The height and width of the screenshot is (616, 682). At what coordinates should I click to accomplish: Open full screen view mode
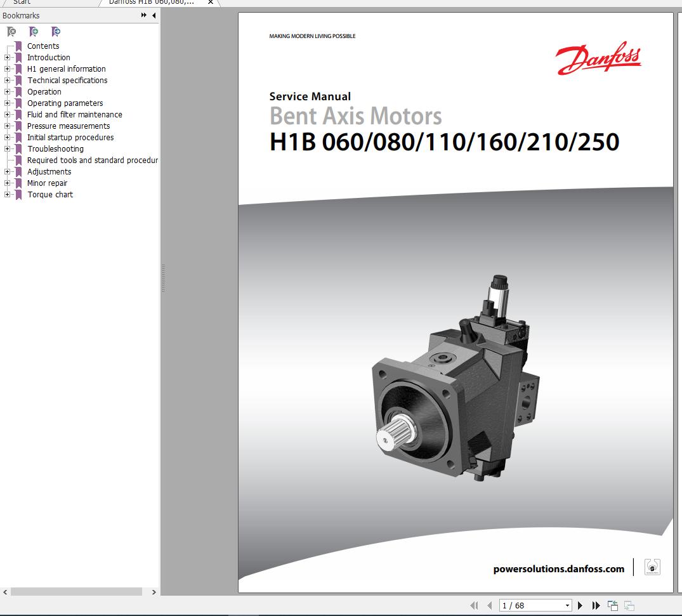pyautogui.click(x=612, y=605)
